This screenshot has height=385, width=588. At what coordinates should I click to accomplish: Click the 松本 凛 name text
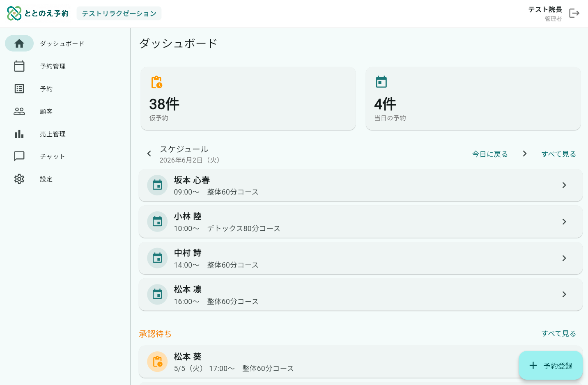(x=188, y=289)
